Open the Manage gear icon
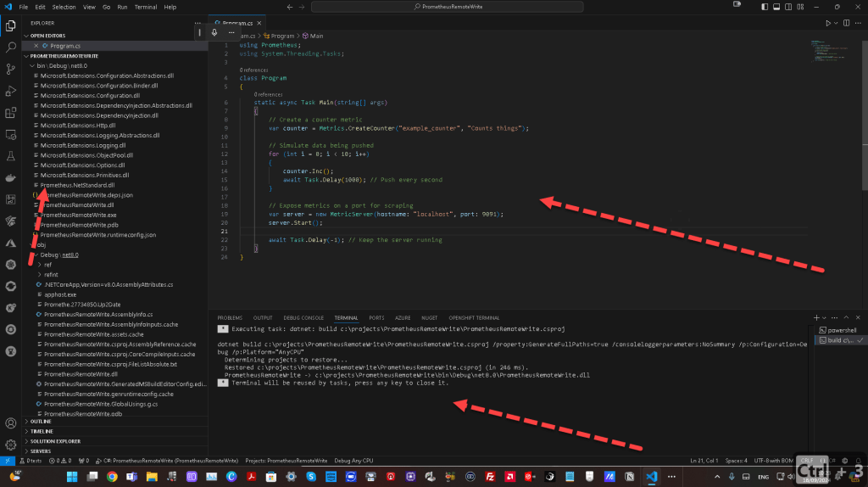The image size is (868, 487). 10,445
